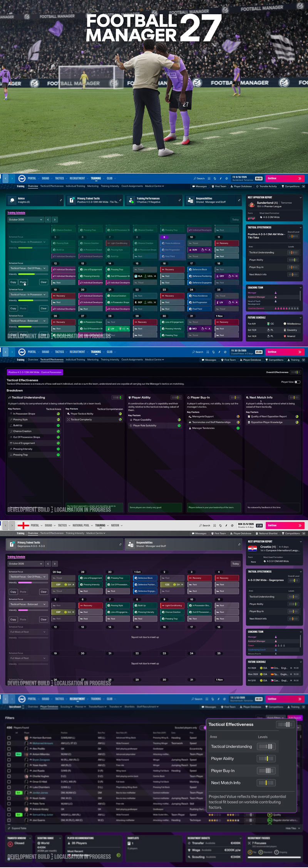Open SUN PL away match on the 10th
The height and width of the screenshot is (868, 308).
click(200, 250)
